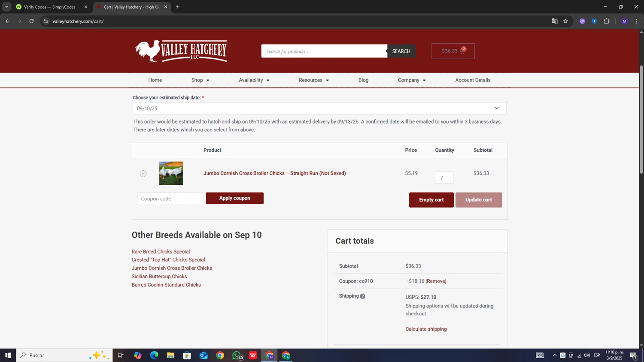
Task: Expand the Resources menu
Action: 314,80
